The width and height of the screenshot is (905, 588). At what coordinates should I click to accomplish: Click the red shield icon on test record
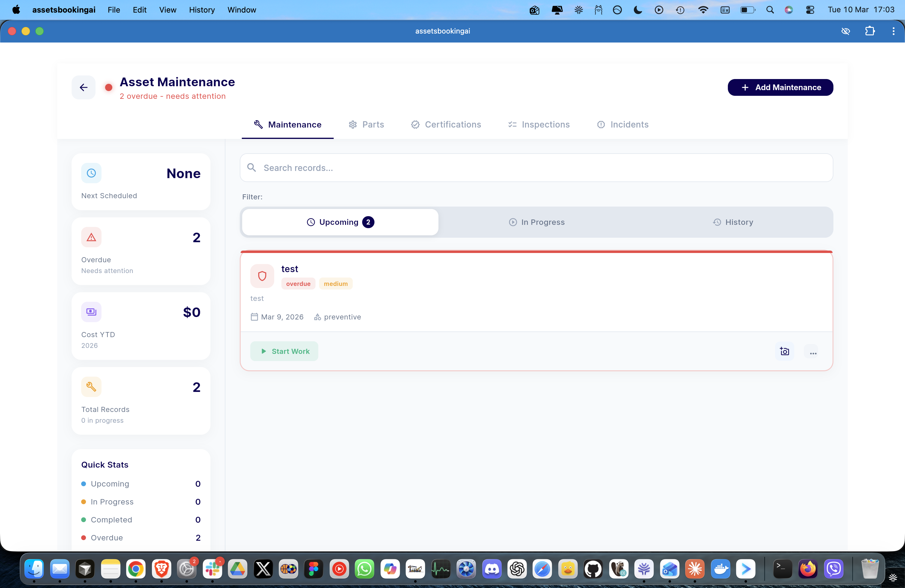tap(262, 276)
